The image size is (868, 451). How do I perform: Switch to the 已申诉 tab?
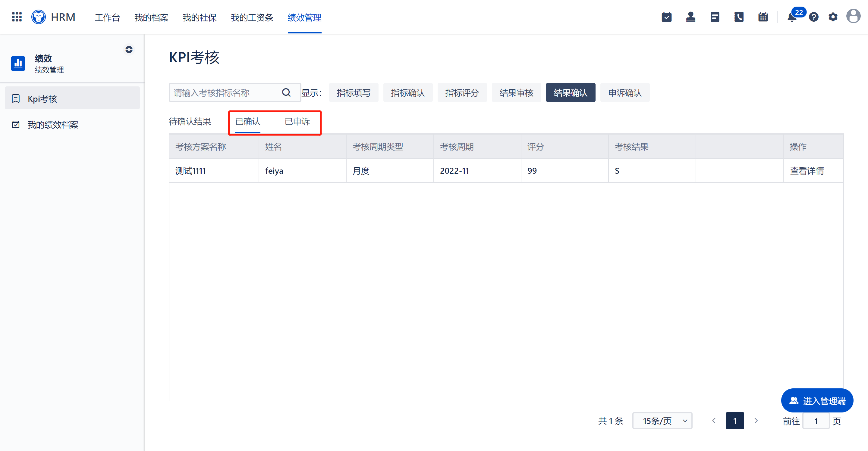(297, 122)
